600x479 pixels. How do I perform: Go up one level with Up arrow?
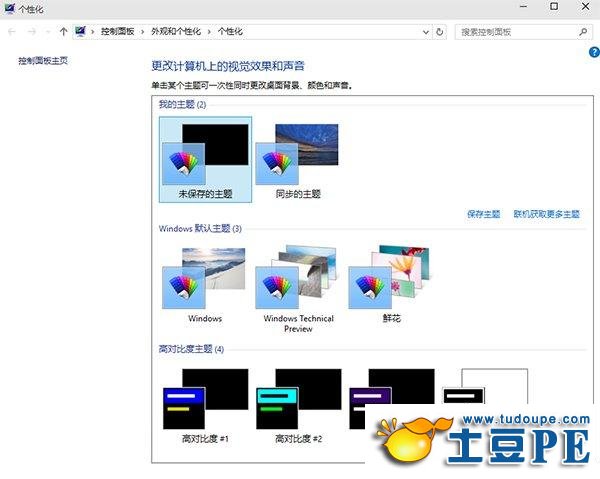64,32
